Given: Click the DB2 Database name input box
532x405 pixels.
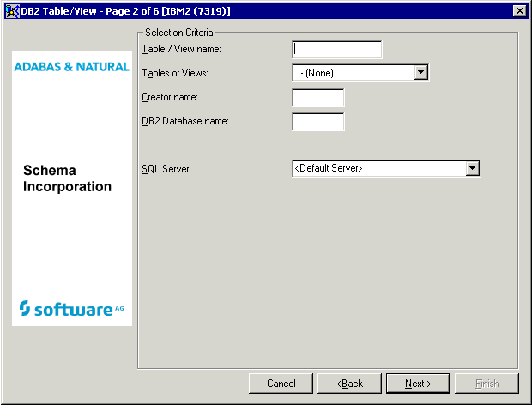Looking at the screenshot, I should [317, 121].
